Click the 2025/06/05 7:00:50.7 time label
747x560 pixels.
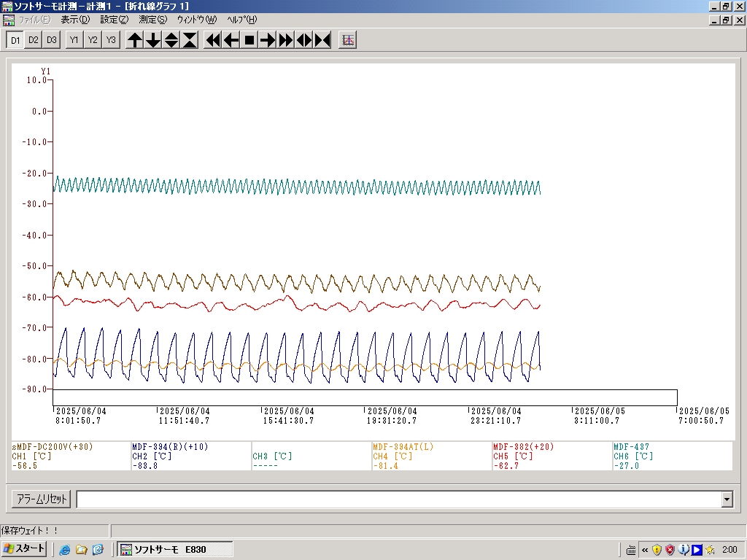[x=704, y=416]
